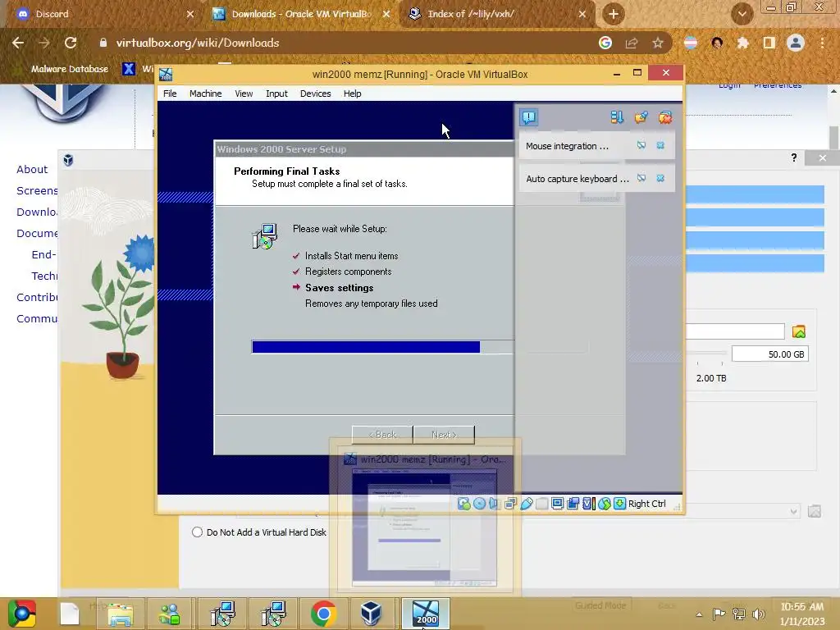Reload the virtualbox.org page
The width and height of the screenshot is (840, 630).
[x=71, y=43]
